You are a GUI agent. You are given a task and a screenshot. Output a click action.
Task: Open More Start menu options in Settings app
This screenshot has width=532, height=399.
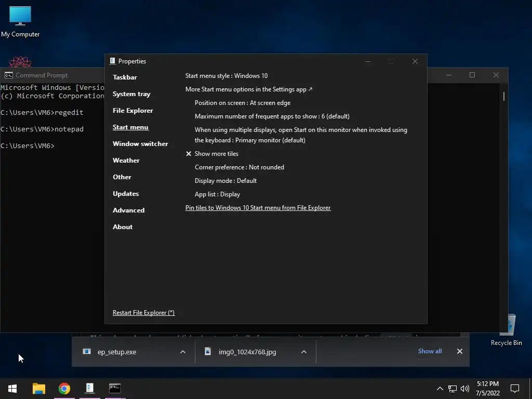tap(249, 89)
